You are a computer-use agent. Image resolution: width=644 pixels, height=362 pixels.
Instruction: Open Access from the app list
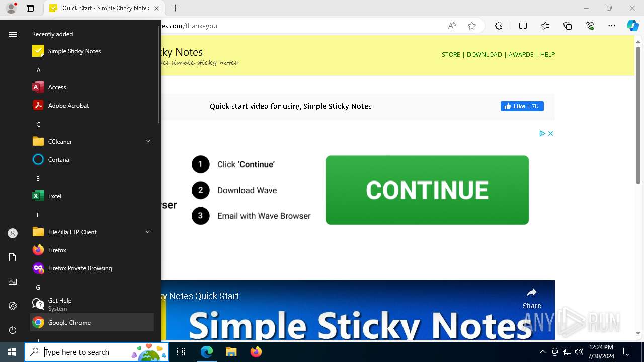[92, 87]
